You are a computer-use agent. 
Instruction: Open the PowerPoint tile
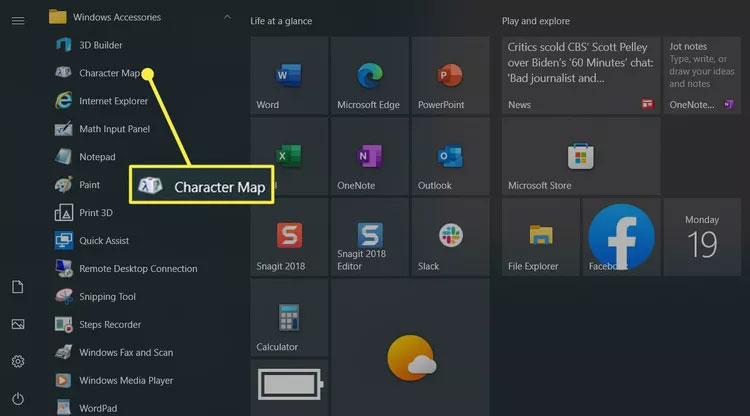[451, 76]
